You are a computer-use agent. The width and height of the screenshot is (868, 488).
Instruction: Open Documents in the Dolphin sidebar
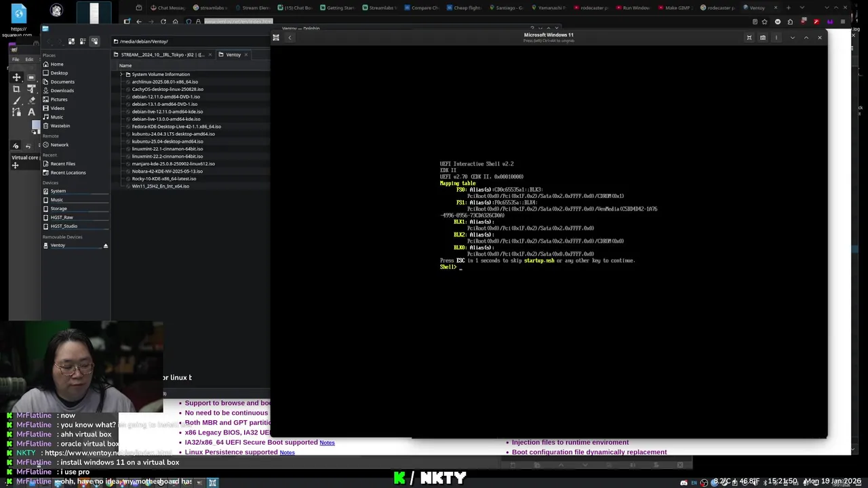coord(62,82)
